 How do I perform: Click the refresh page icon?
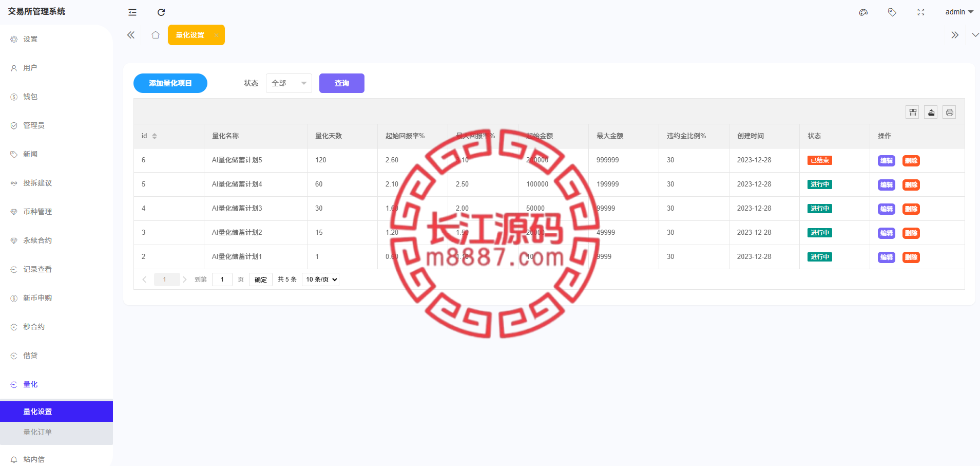(161, 12)
